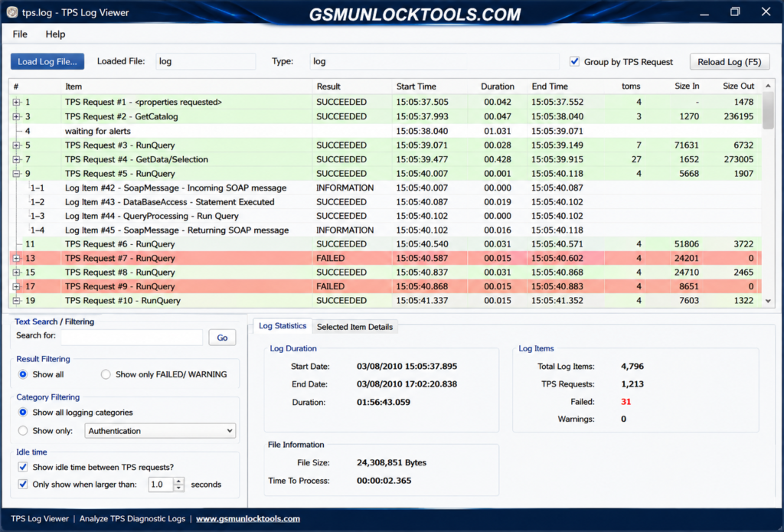
Task: Click Size Out value 236195
Action: (x=738, y=116)
